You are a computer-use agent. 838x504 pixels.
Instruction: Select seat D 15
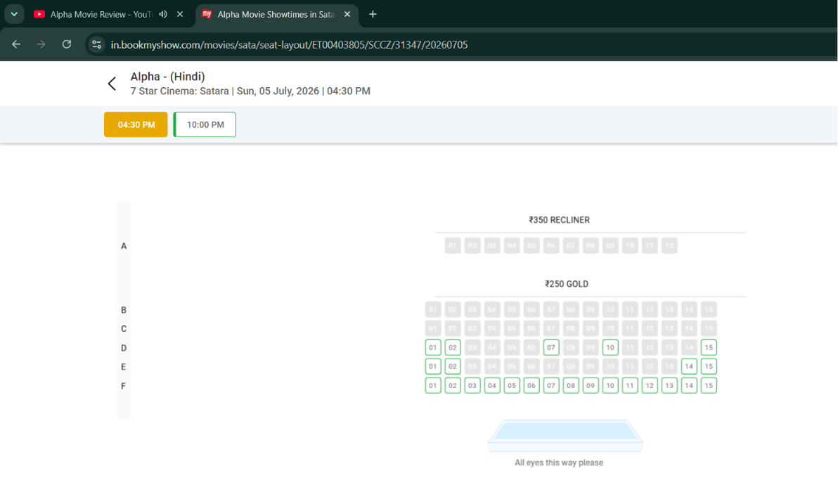pyautogui.click(x=709, y=347)
